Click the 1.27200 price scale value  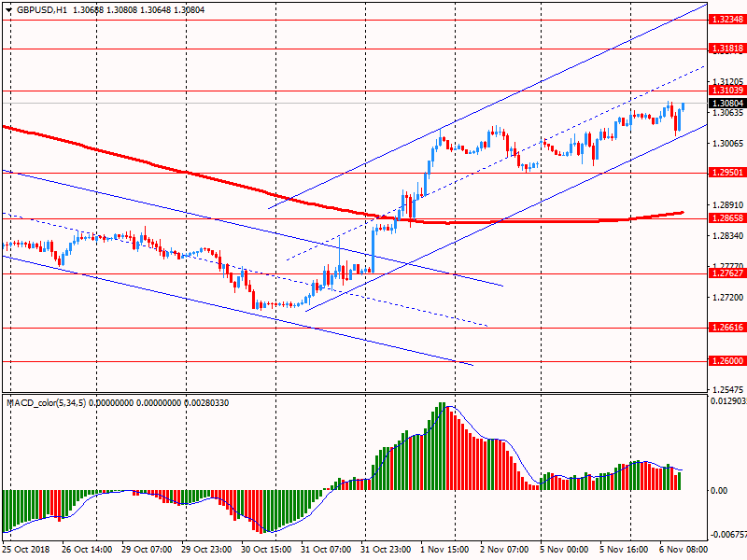pyautogui.click(x=727, y=297)
